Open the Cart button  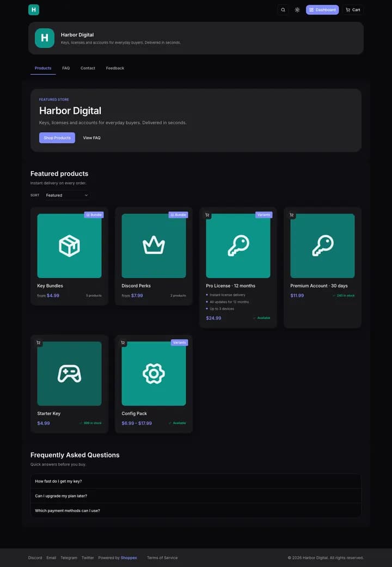click(353, 10)
